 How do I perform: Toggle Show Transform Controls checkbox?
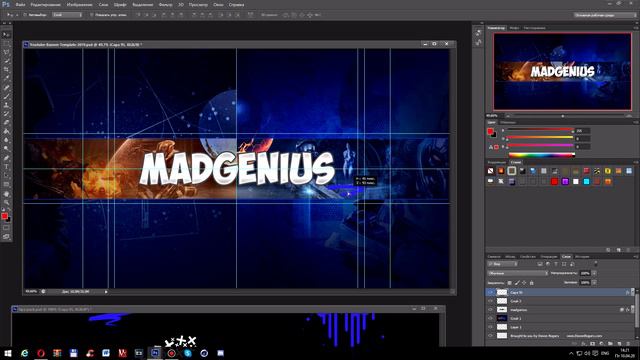point(91,15)
